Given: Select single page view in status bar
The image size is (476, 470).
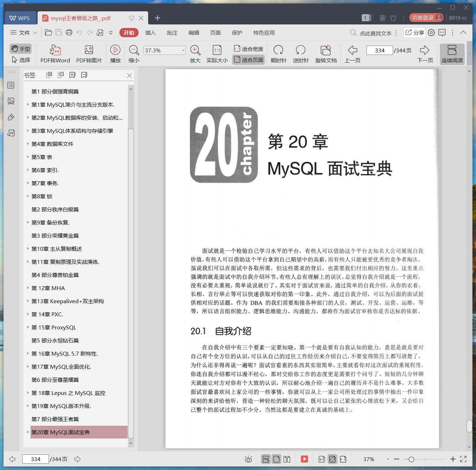Looking at the screenshot, I should pyautogui.click(x=276, y=459).
